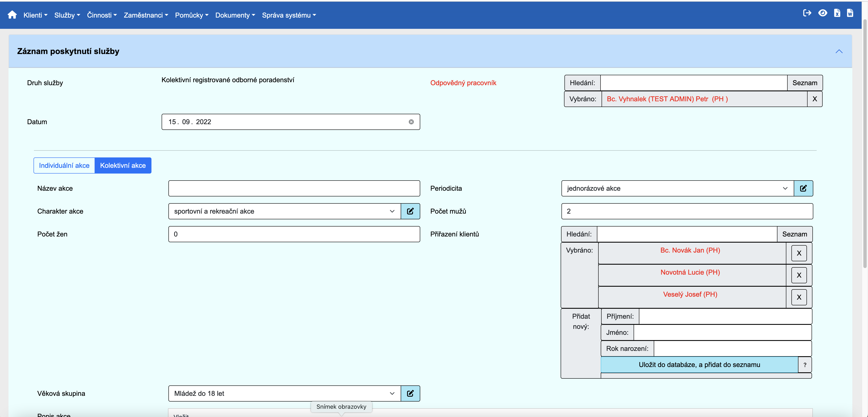Click the eye view icon
The width and height of the screenshot is (868, 417).
tap(823, 13)
